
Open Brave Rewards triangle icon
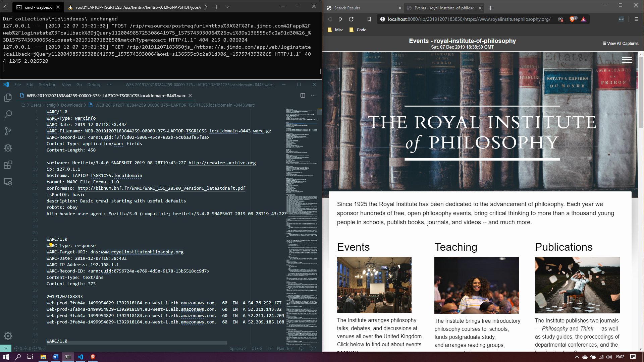[584, 19]
